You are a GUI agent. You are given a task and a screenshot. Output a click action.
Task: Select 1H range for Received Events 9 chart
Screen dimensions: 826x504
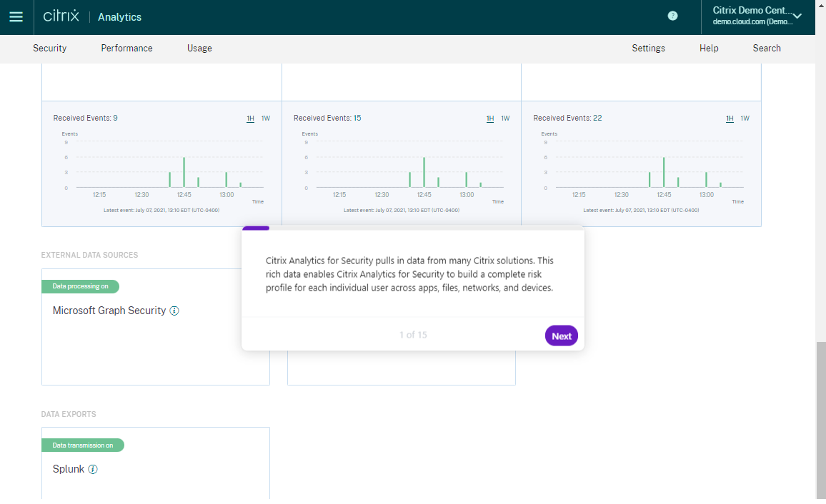coord(250,119)
